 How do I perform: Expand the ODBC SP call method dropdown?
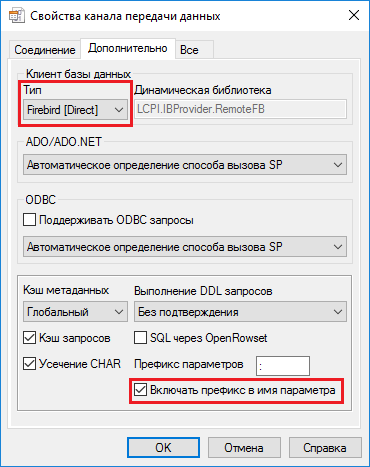tap(185, 247)
